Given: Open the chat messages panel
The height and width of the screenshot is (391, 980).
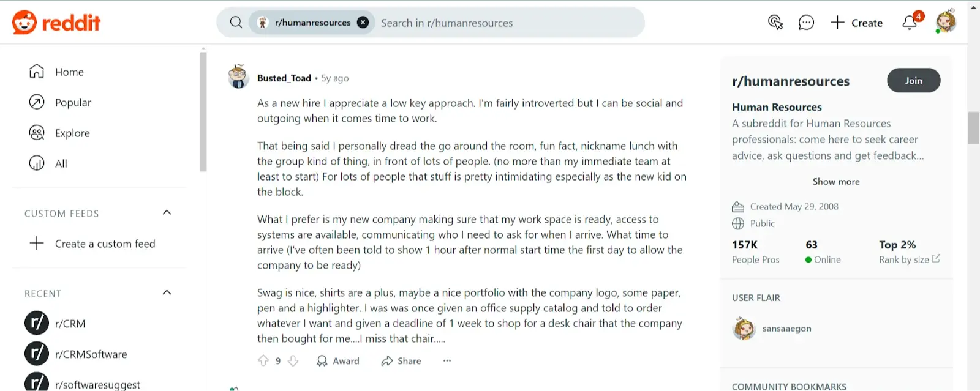Looking at the screenshot, I should click(806, 22).
